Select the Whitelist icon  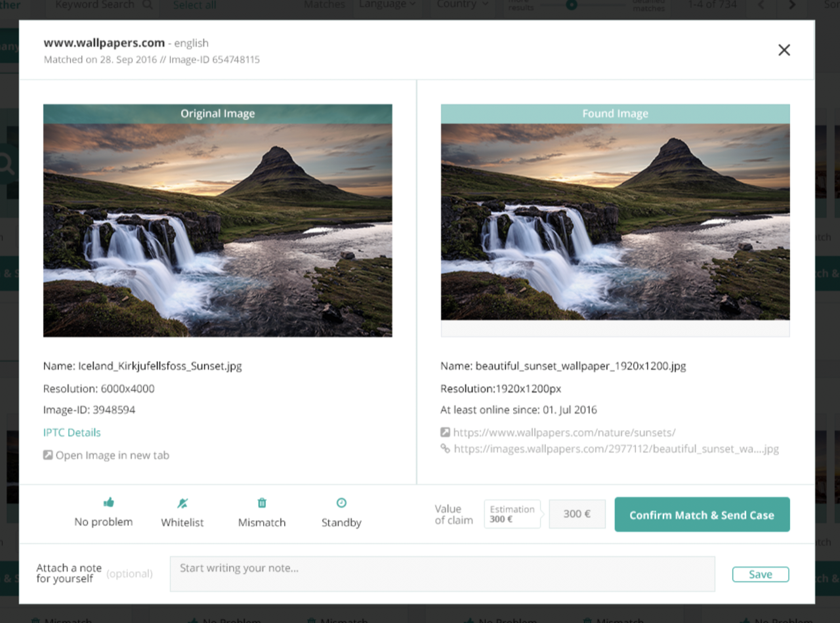(182, 503)
